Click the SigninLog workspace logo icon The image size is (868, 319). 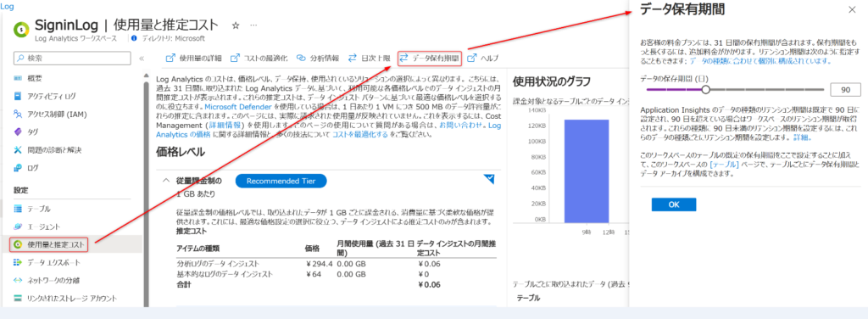[21, 29]
